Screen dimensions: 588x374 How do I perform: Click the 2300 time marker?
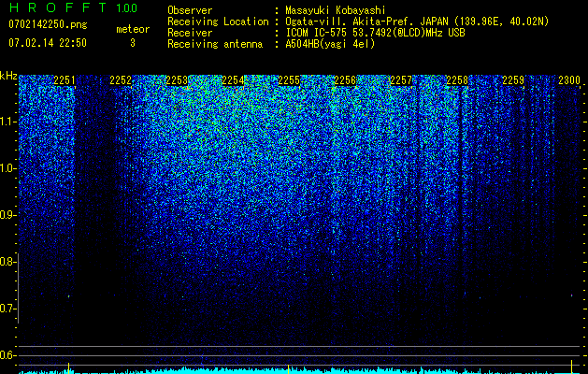[569, 80]
